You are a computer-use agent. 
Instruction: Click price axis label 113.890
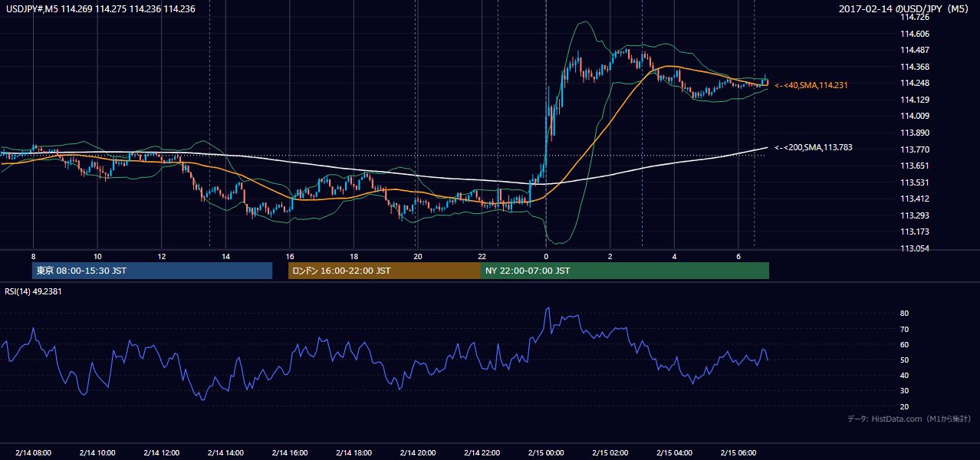914,133
